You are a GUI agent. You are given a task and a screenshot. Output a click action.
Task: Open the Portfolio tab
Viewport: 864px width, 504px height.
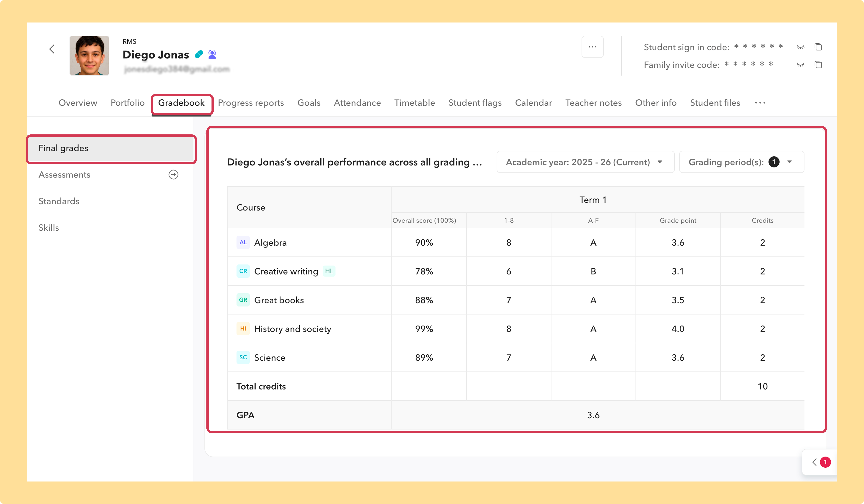[128, 103]
